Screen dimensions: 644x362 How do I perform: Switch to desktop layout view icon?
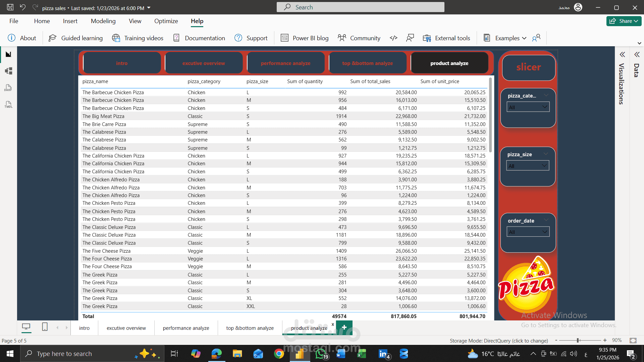click(x=26, y=327)
